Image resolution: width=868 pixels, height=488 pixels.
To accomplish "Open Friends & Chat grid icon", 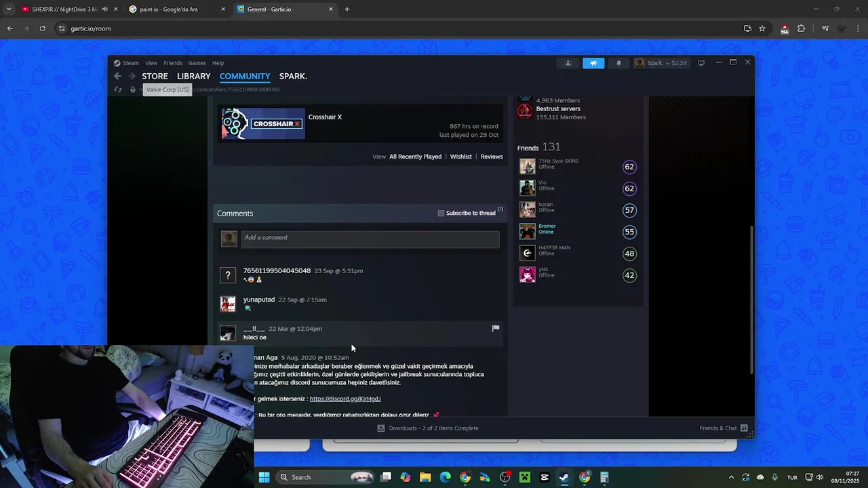I will [x=744, y=428].
